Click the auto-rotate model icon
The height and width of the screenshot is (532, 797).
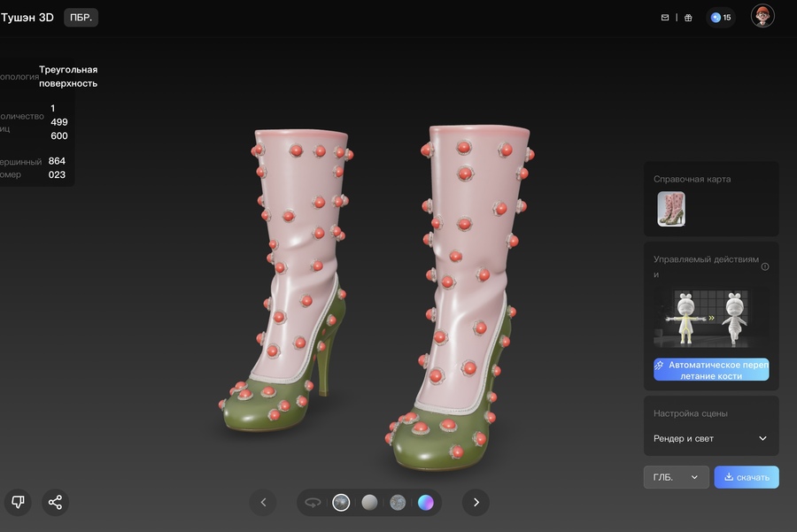tap(313, 503)
